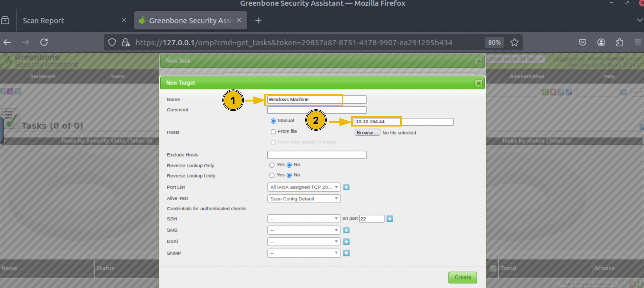Click the Exclude Hosts input field
The height and width of the screenshot is (288, 644).
point(317,155)
